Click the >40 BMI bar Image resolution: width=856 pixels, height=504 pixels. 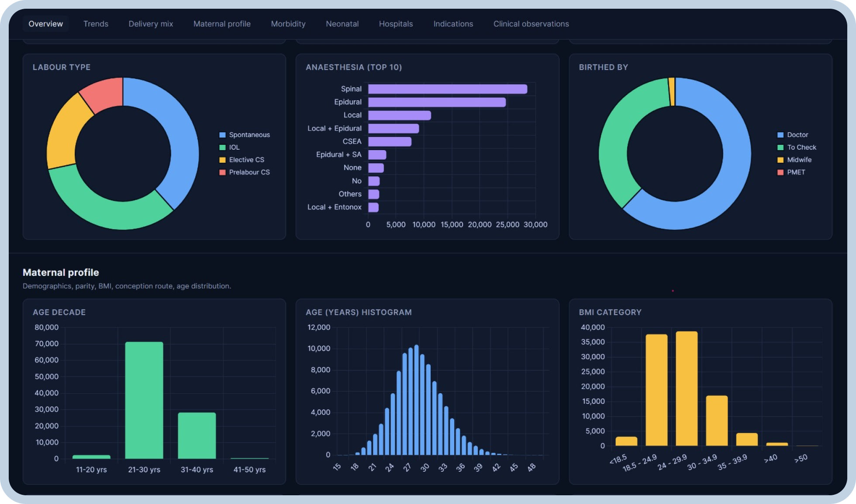tap(777, 444)
